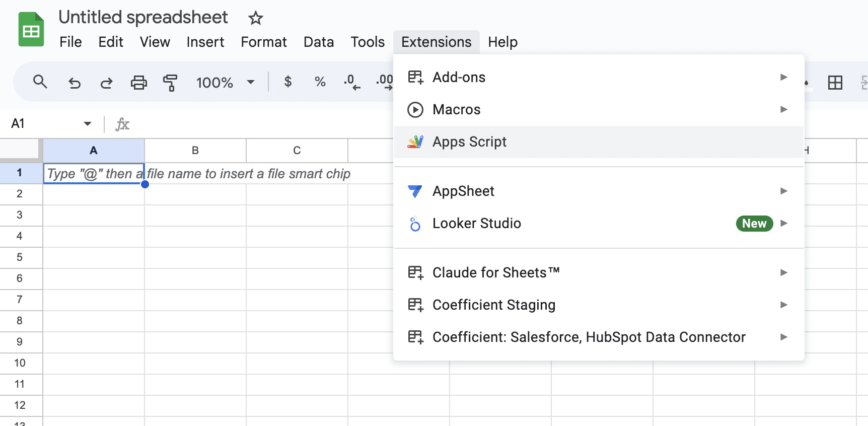Select column A header

click(x=94, y=151)
